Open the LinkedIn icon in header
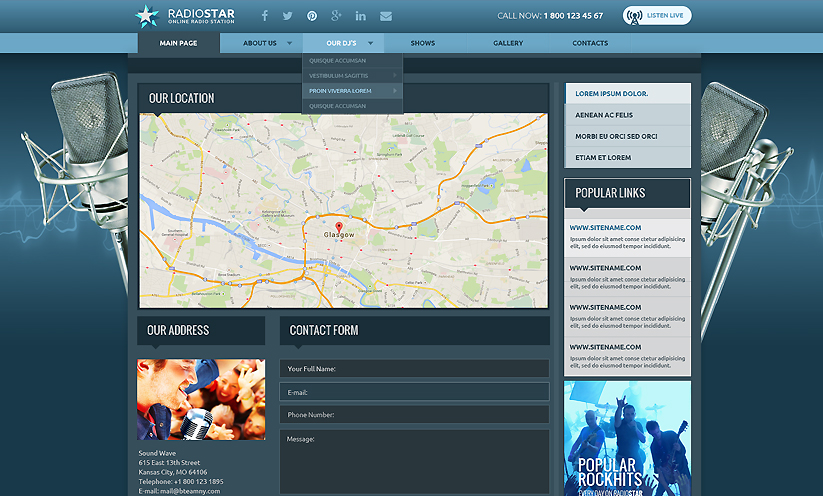823x496 pixels. pyautogui.click(x=360, y=16)
